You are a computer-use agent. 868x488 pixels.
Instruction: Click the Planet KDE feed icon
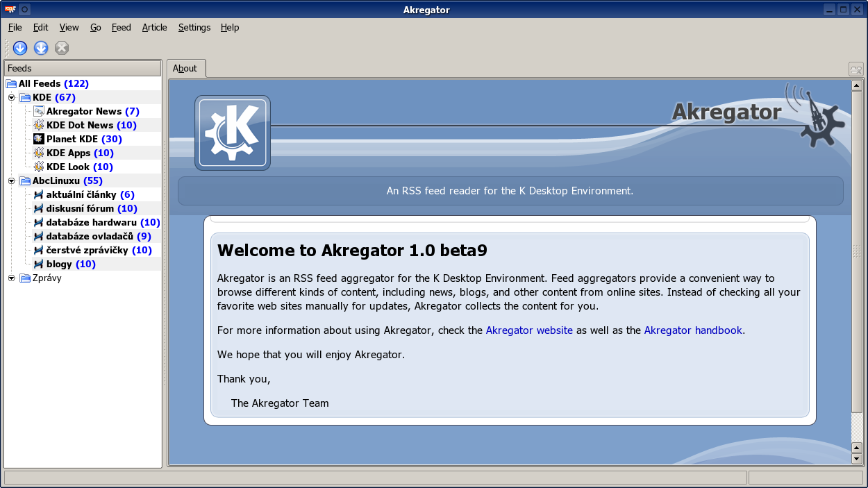pos(39,139)
